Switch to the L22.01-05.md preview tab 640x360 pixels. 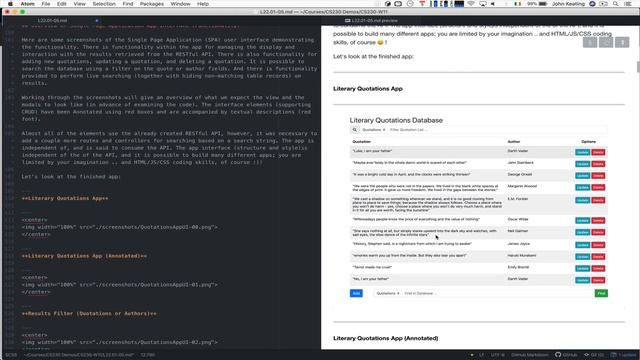pos(371,20)
